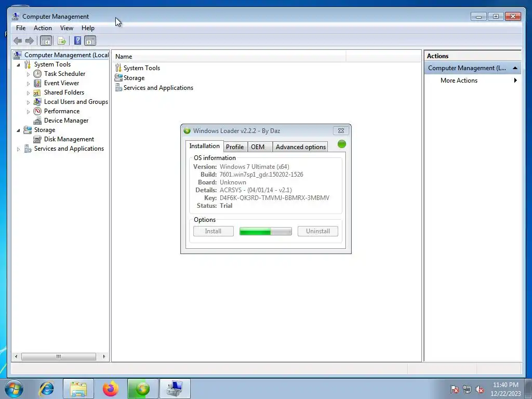Select Local Users and Groups icon
Image resolution: width=532 pixels, height=399 pixels.
(x=37, y=102)
